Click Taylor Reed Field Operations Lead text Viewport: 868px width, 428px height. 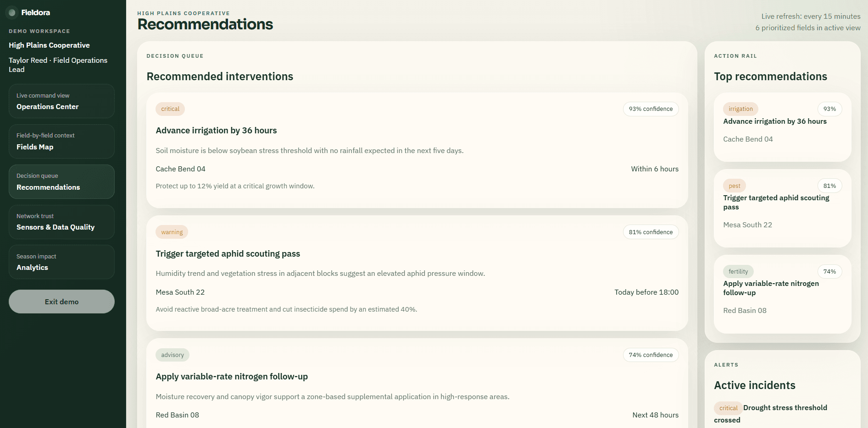(58, 65)
